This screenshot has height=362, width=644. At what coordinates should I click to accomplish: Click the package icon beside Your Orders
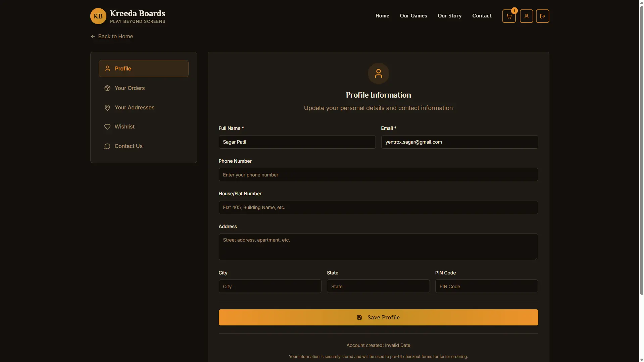click(107, 88)
